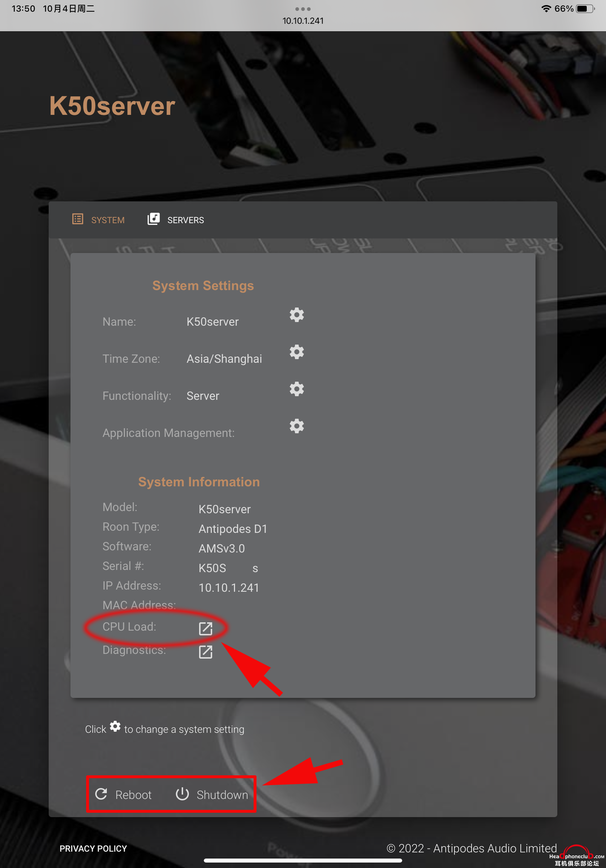
Task: Select the Roon Type value Antipodes D1
Action: (x=233, y=529)
